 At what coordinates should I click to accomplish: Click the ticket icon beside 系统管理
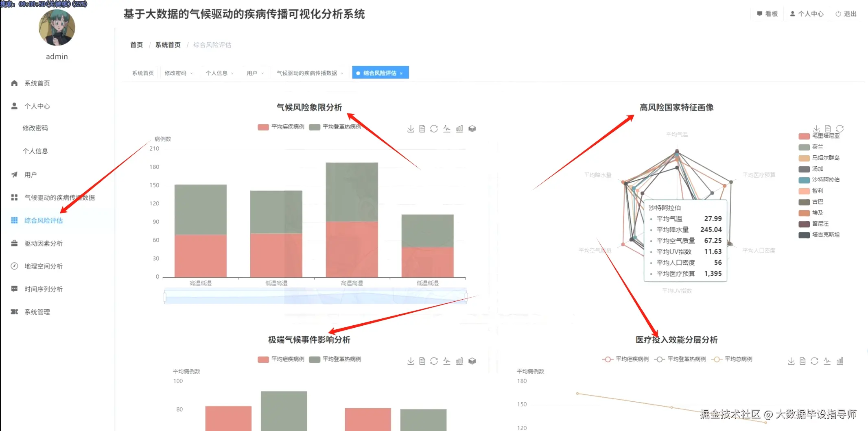click(14, 312)
